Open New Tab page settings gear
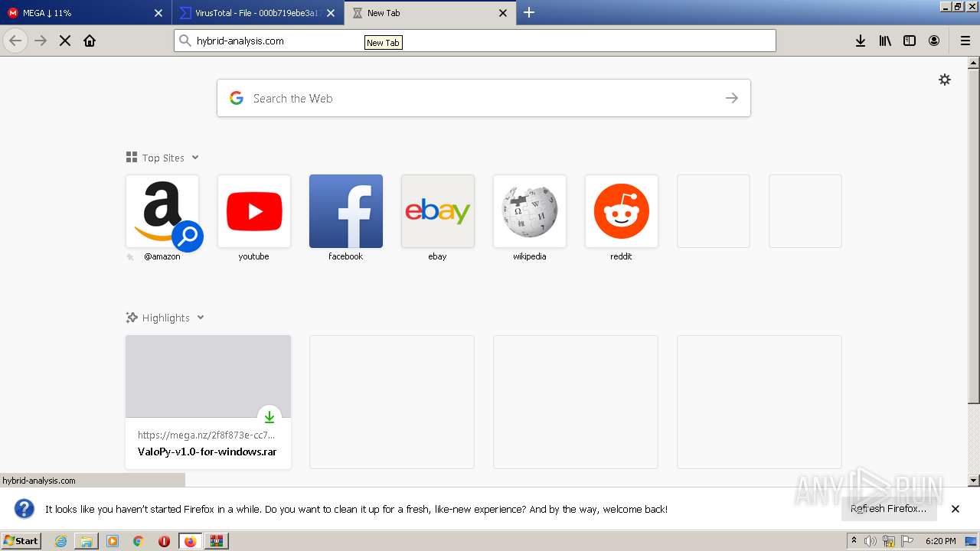Viewport: 980px width, 551px height. point(945,80)
